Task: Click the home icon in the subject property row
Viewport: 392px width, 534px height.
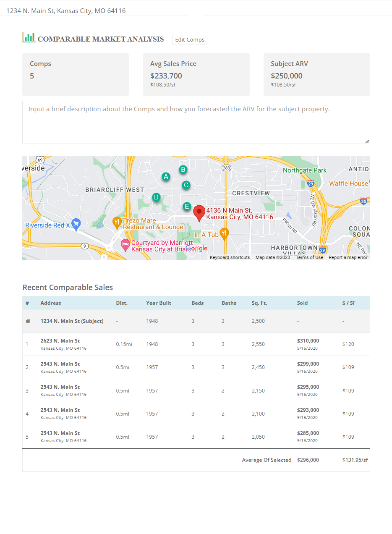Action: tap(28, 320)
